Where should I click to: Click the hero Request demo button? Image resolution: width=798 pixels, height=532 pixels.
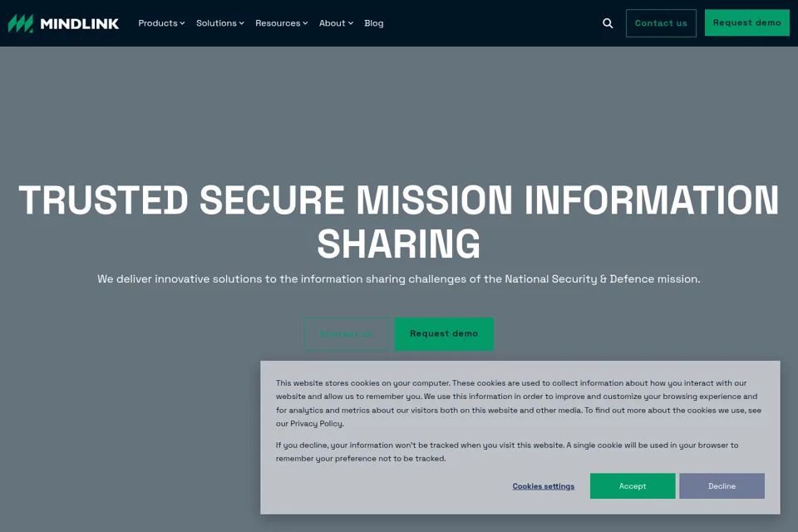pyautogui.click(x=444, y=334)
